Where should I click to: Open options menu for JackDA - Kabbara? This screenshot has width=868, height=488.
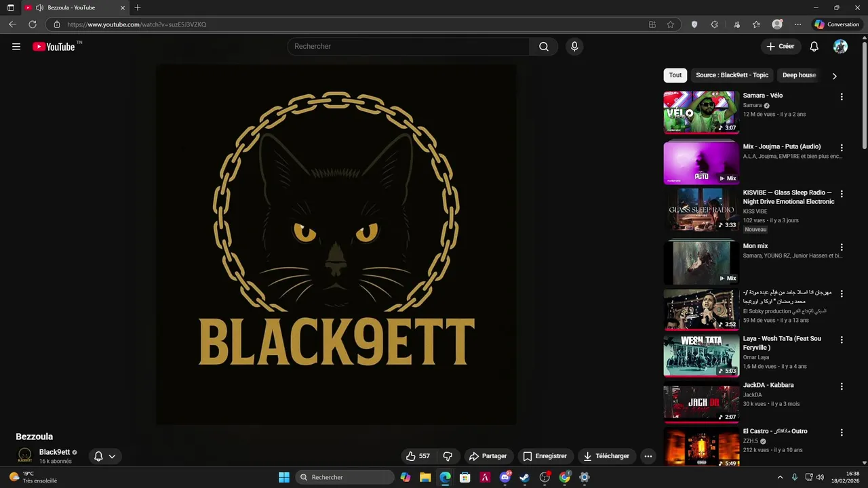tap(842, 386)
